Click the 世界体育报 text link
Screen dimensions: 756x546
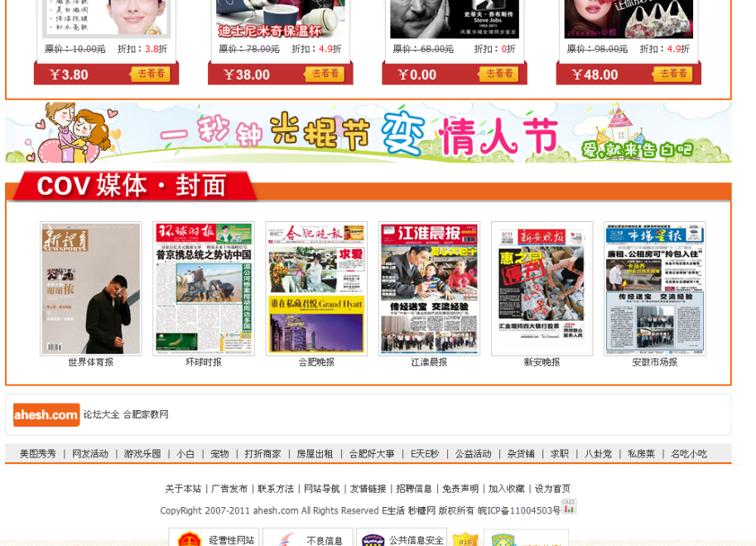[90, 362]
